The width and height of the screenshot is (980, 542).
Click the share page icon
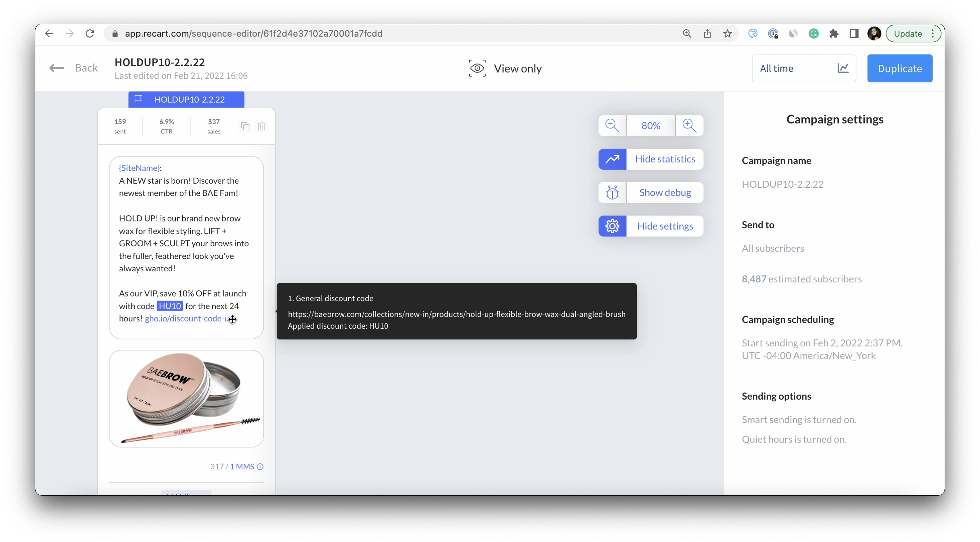(707, 33)
